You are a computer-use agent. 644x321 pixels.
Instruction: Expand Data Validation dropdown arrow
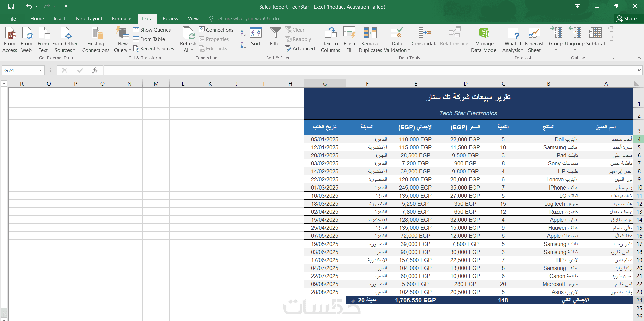[409, 50]
